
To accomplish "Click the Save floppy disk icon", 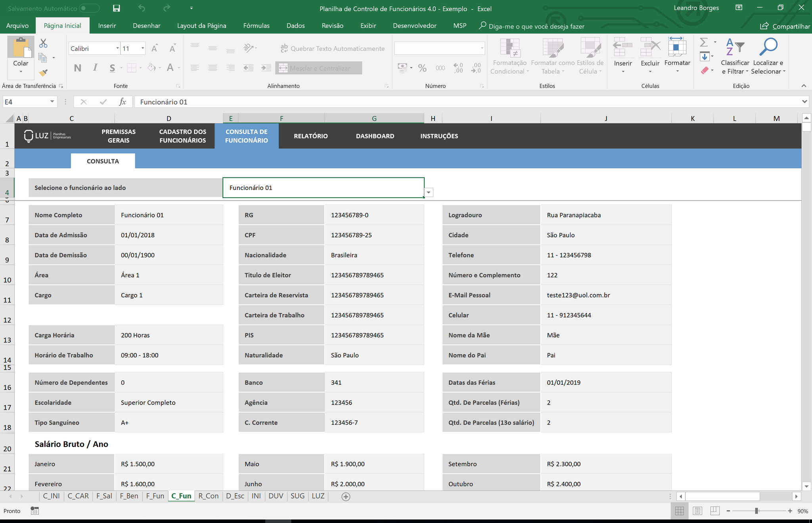I will tap(116, 8).
